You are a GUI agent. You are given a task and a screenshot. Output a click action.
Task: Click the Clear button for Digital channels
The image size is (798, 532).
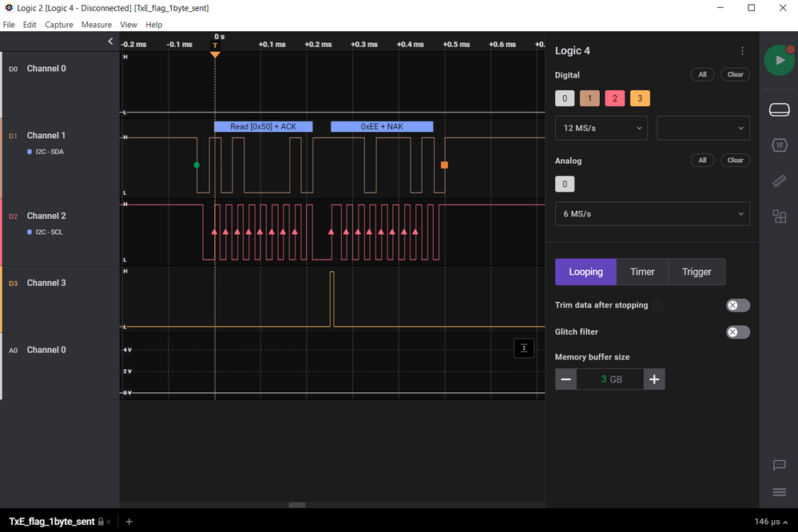[735, 74]
